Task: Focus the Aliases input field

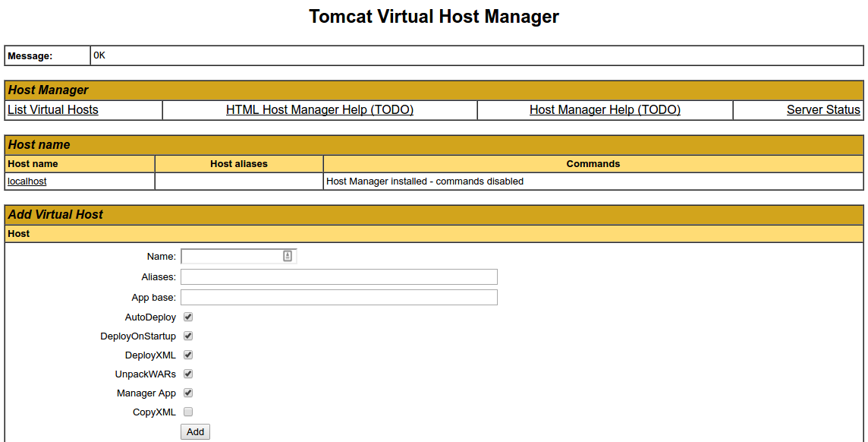Action: (339, 277)
